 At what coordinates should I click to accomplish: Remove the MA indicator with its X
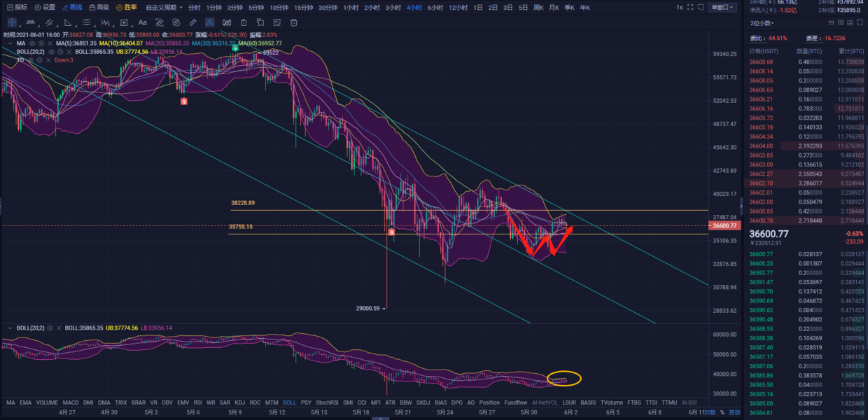pos(50,43)
